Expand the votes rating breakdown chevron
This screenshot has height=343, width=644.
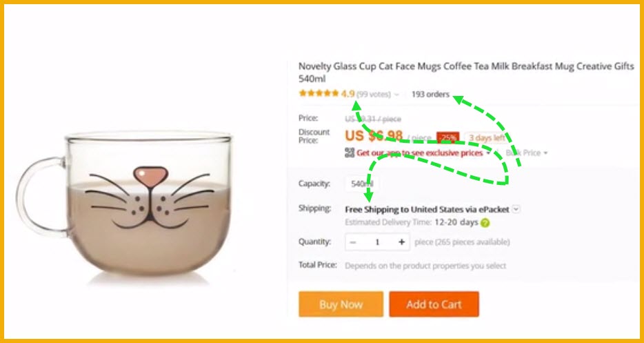coord(396,95)
